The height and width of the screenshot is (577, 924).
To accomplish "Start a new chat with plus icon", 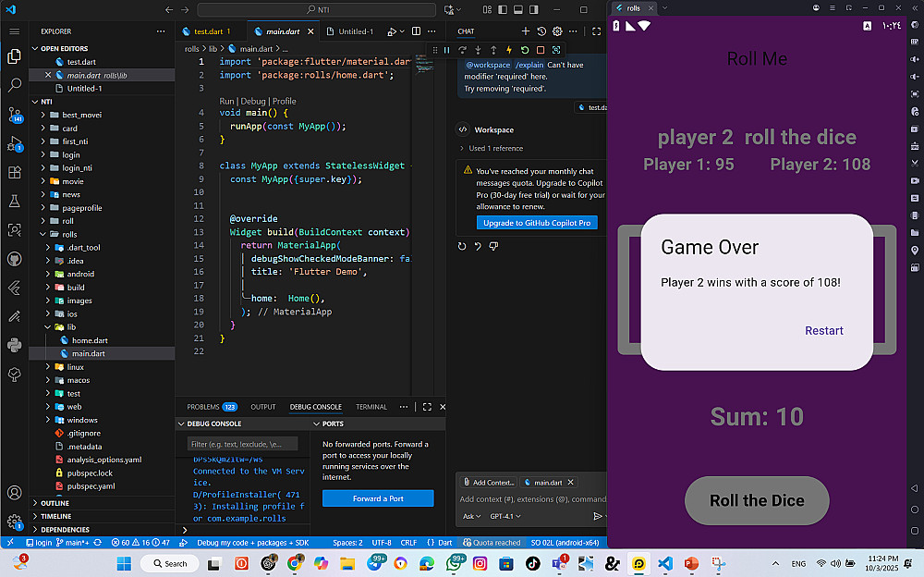I will [x=527, y=31].
